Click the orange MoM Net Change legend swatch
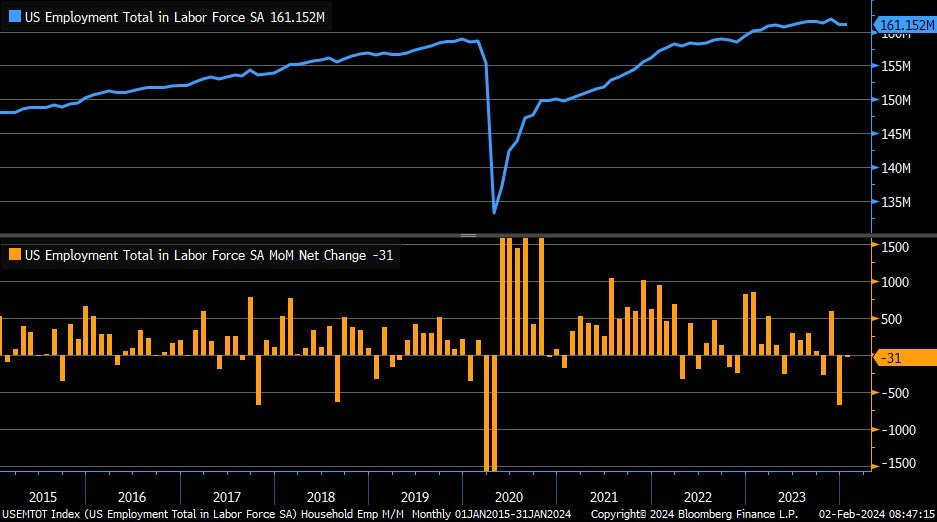This screenshot has width=937, height=522. (15, 255)
